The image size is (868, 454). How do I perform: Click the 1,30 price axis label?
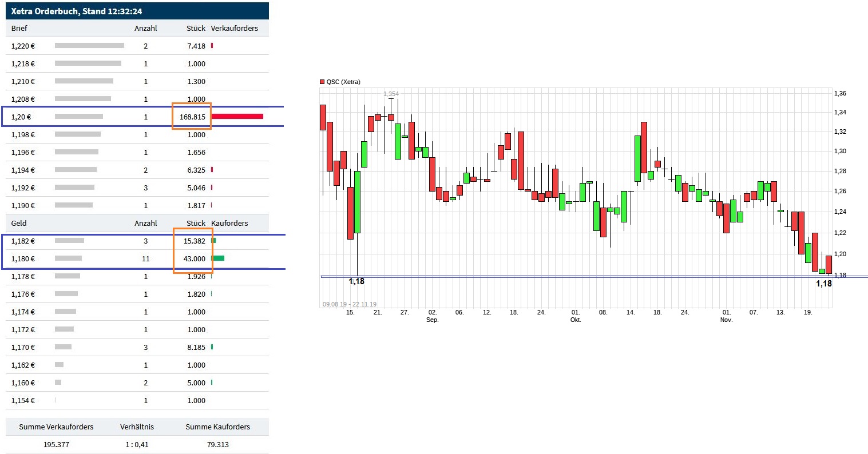point(840,152)
